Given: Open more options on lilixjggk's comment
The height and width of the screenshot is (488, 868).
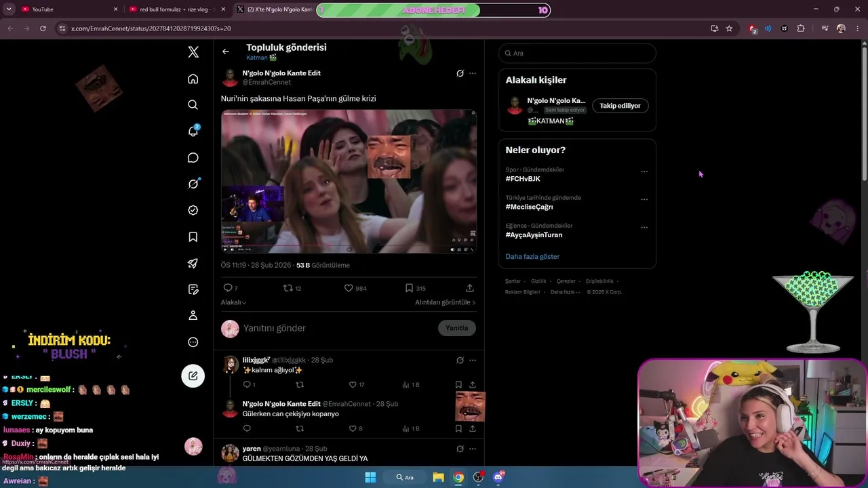Looking at the screenshot, I should tap(473, 360).
